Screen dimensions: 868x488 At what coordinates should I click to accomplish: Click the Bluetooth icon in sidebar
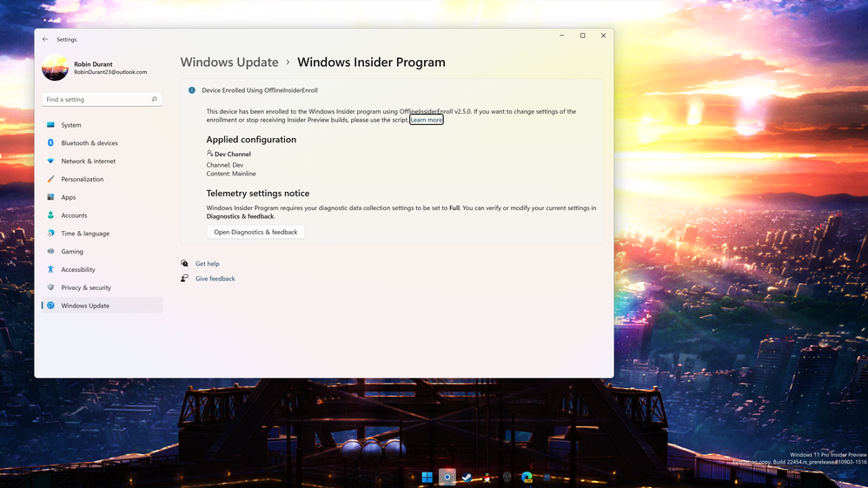click(50, 142)
